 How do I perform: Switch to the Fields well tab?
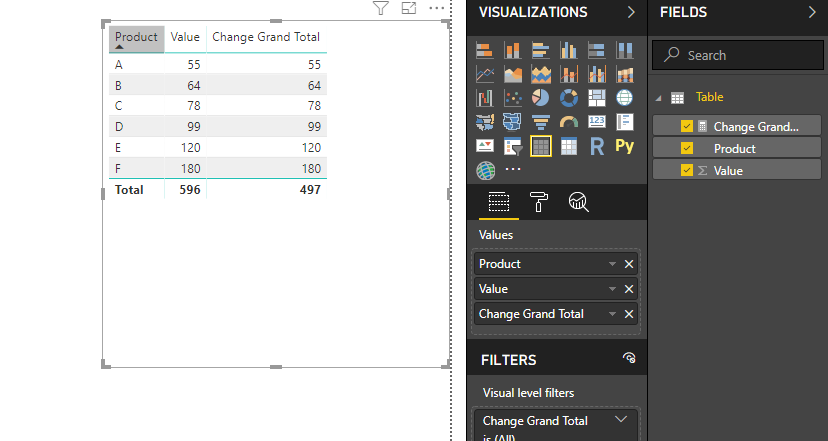click(498, 202)
